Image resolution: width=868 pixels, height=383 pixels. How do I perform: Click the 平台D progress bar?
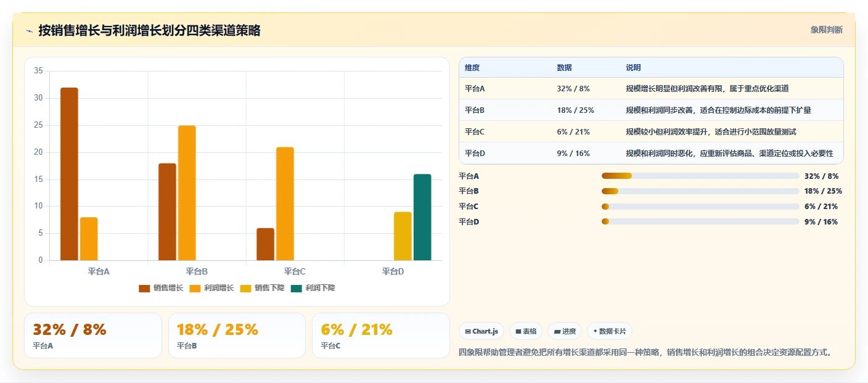coord(700,222)
